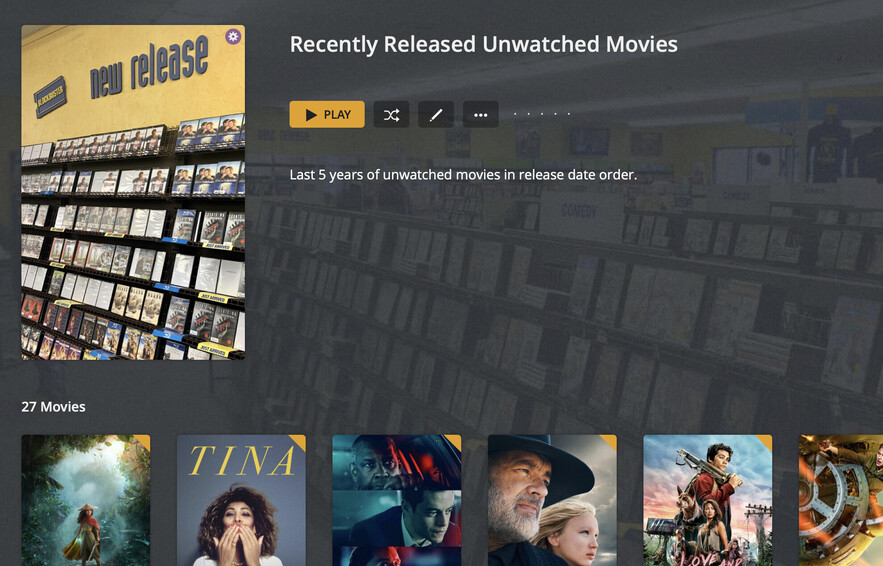Open the Tina movie poster
The height and width of the screenshot is (566, 883).
(x=241, y=500)
